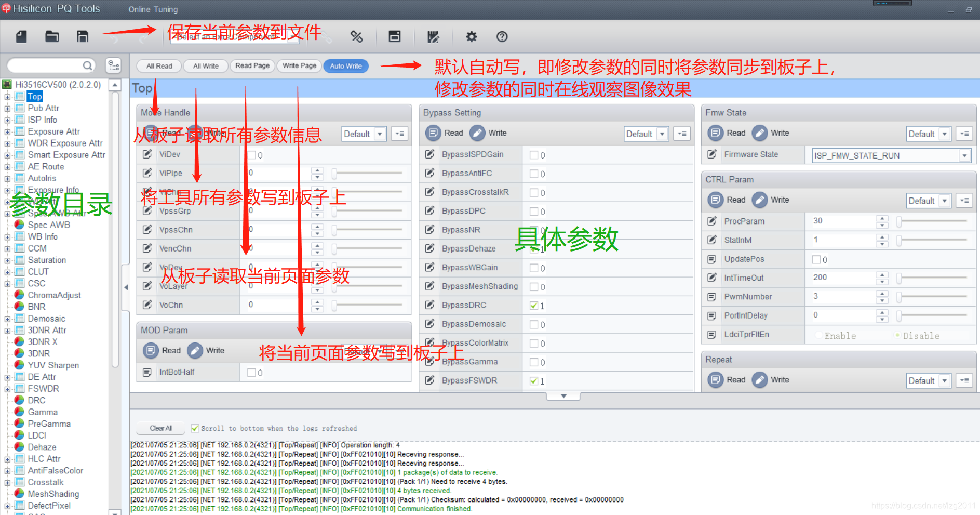This screenshot has width=980, height=515.
Task: Open Default dropdown in CTRL Param
Action: coord(929,201)
